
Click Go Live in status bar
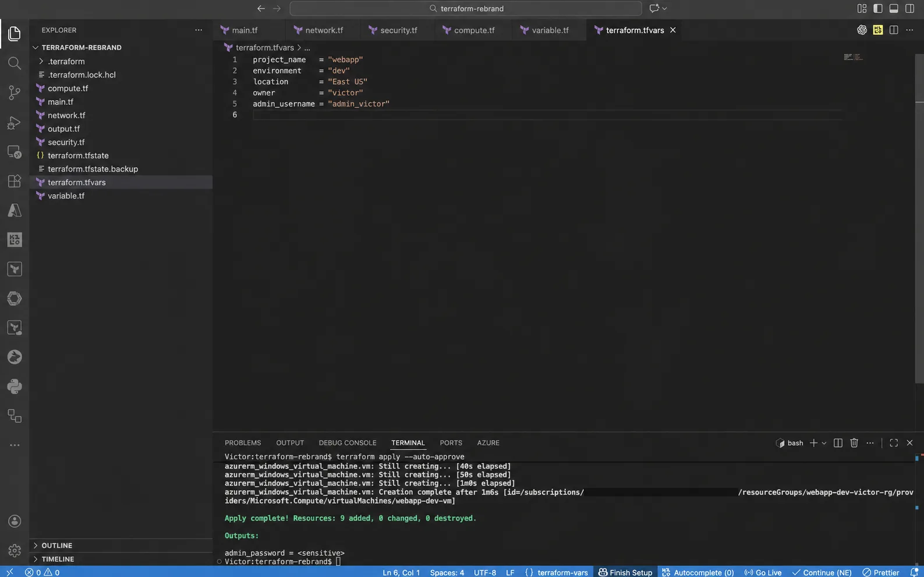pos(763,572)
